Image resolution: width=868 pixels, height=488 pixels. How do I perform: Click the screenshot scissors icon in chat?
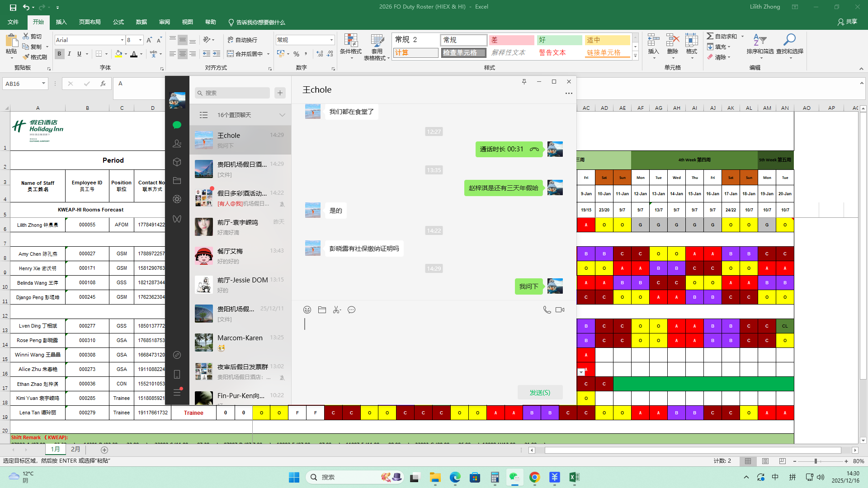(337, 310)
